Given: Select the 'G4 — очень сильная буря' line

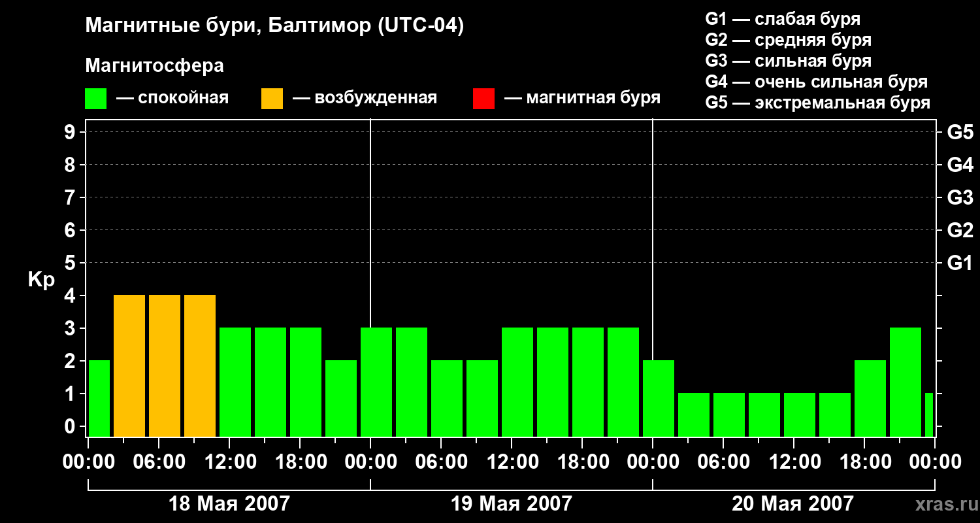Looking at the screenshot, I should coord(817,82).
